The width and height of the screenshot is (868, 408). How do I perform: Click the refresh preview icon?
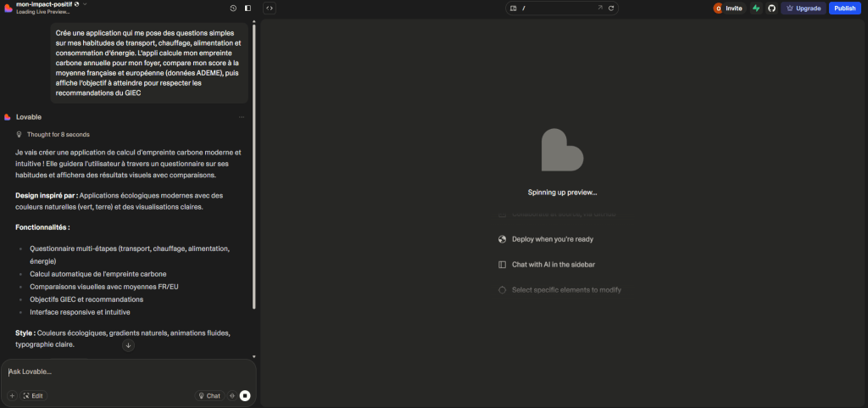[610, 8]
